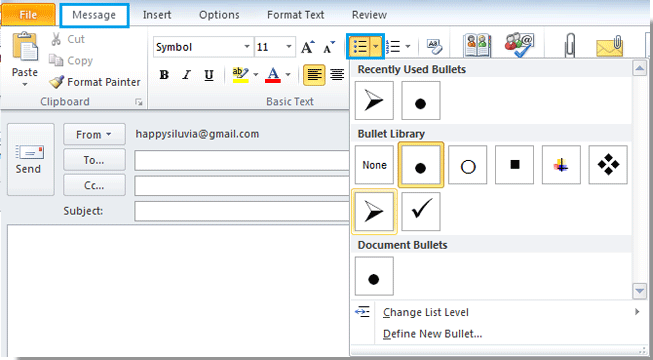Click the Clear Formatting eraser icon
The height and width of the screenshot is (360, 653).
434,47
